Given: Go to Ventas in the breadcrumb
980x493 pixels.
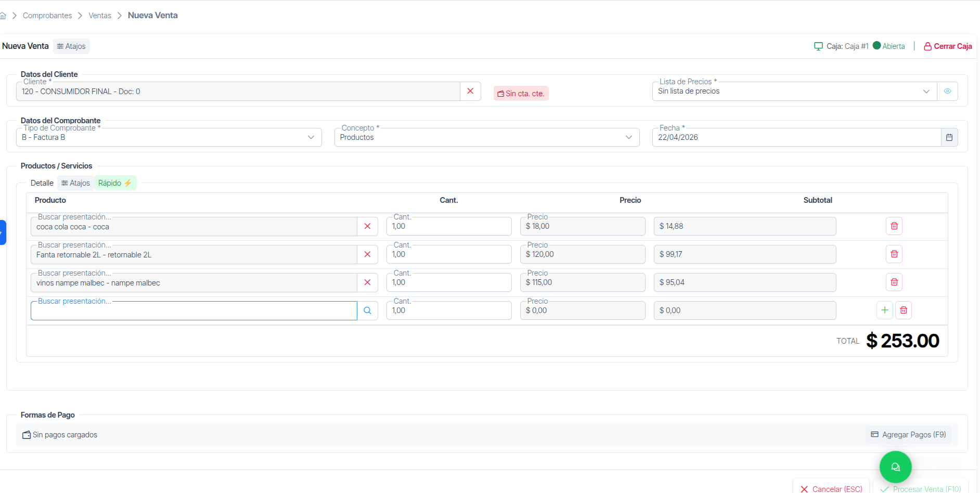Looking at the screenshot, I should tap(100, 16).
